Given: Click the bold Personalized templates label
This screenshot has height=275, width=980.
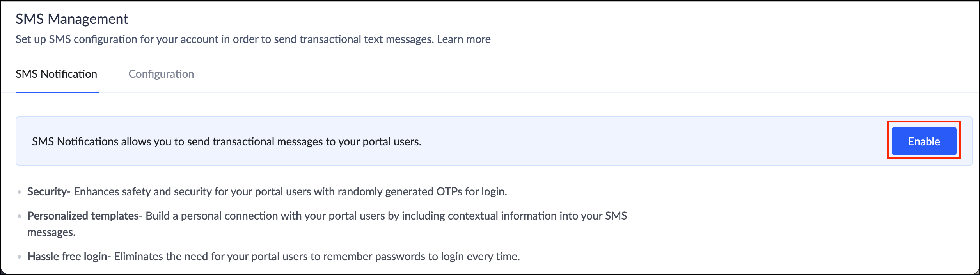Looking at the screenshot, I should [x=83, y=216].
